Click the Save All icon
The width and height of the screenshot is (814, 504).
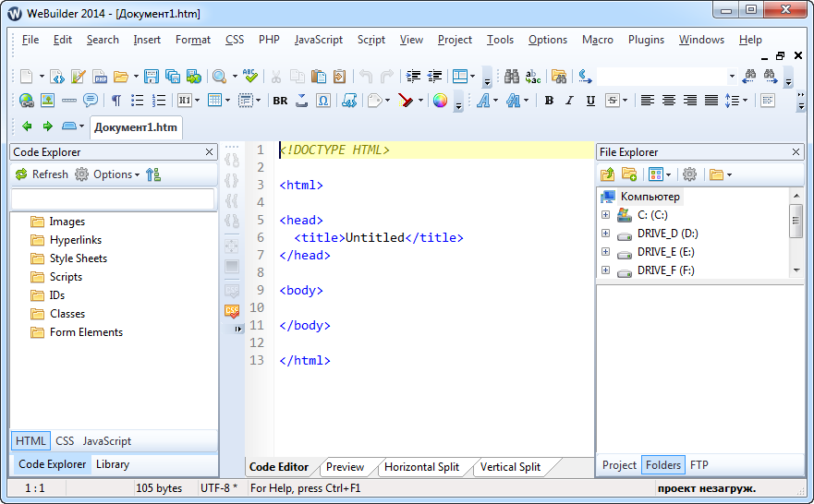(173, 77)
